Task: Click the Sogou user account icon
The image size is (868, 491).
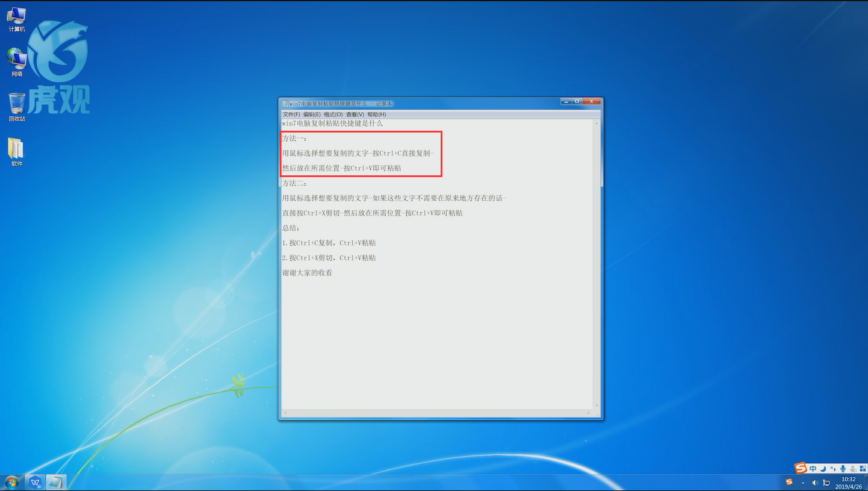Action: [853, 469]
